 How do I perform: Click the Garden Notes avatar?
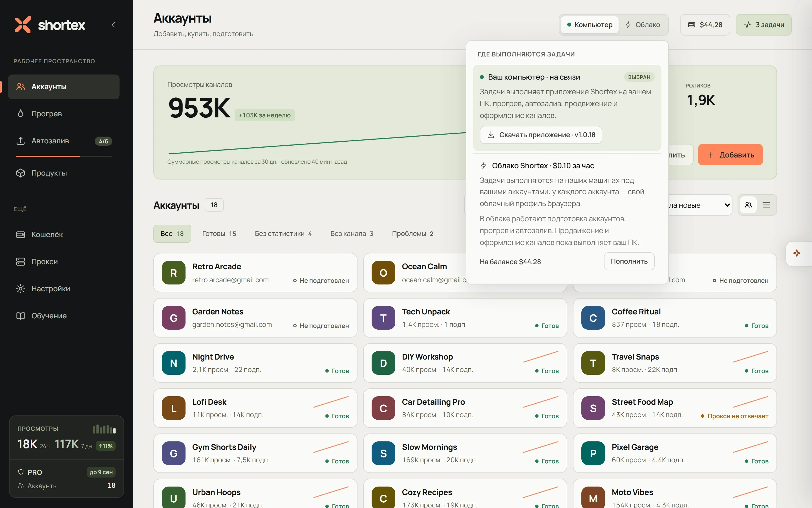pos(173,318)
